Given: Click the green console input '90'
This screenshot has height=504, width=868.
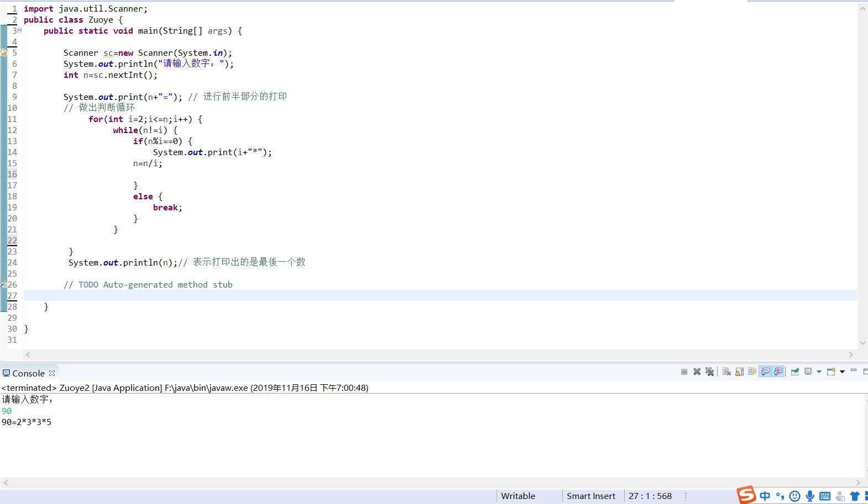Looking at the screenshot, I should tap(7, 411).
